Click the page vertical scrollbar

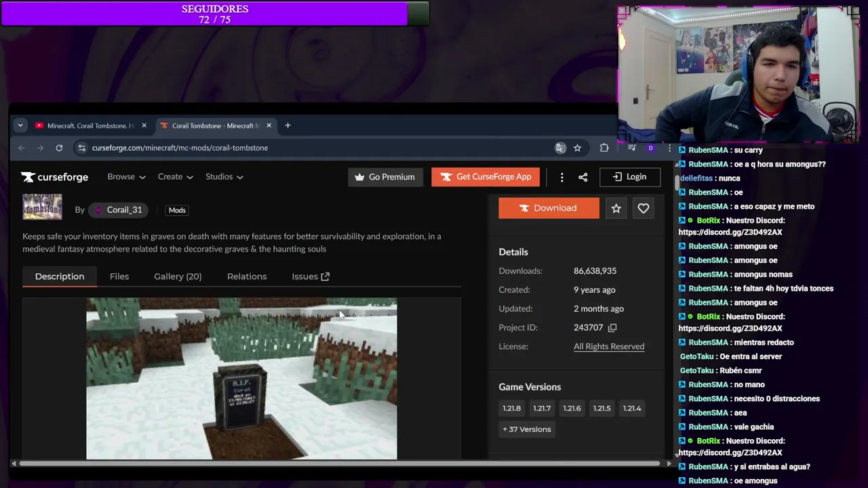pos(677,182)
